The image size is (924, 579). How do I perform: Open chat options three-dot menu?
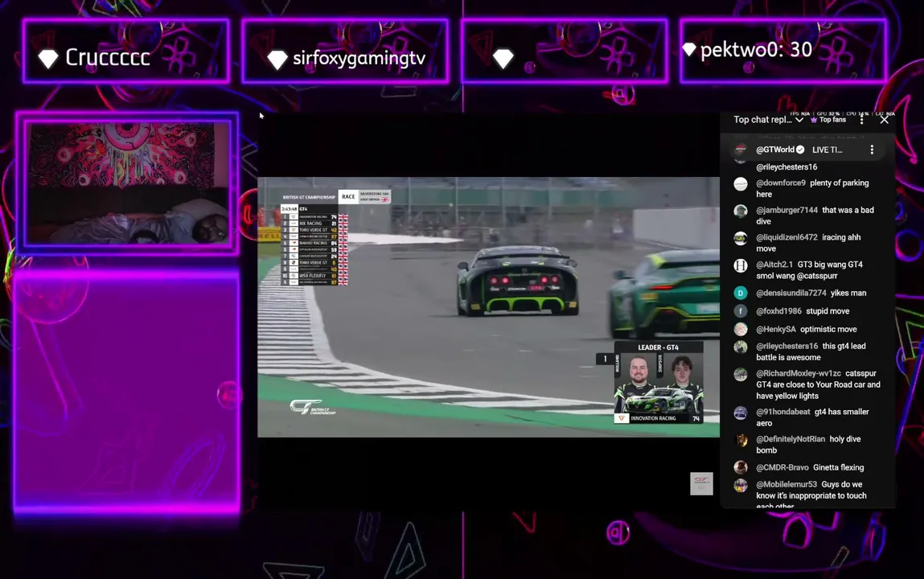pos(861,120)
